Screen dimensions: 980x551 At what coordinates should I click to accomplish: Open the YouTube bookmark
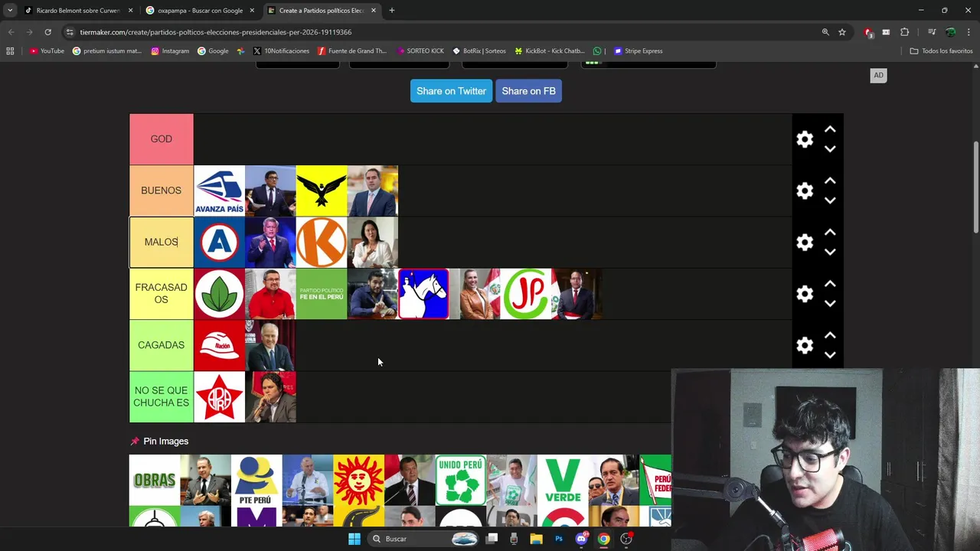pyautogui.click(x=47, y=51)
